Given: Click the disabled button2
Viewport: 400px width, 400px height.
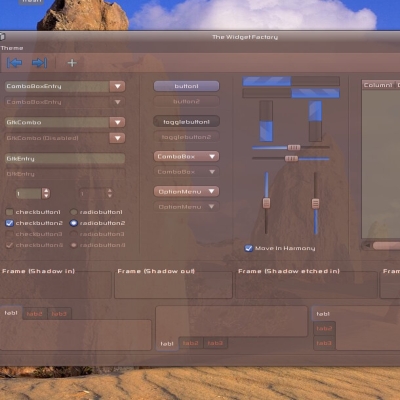Looking at the screenshot, I should [x=186, y=101].
